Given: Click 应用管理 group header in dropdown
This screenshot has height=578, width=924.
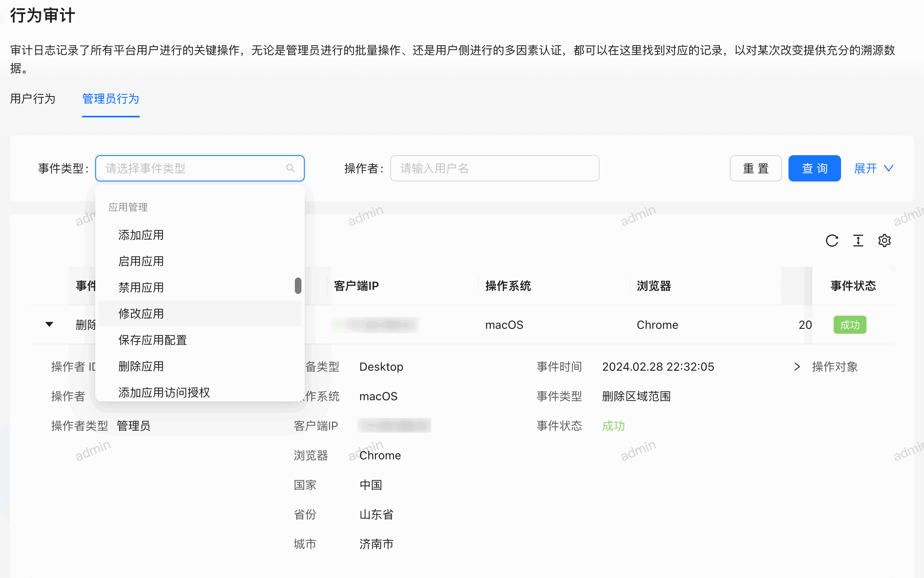Looking at the screenshot, I should [x=128, y=207].
